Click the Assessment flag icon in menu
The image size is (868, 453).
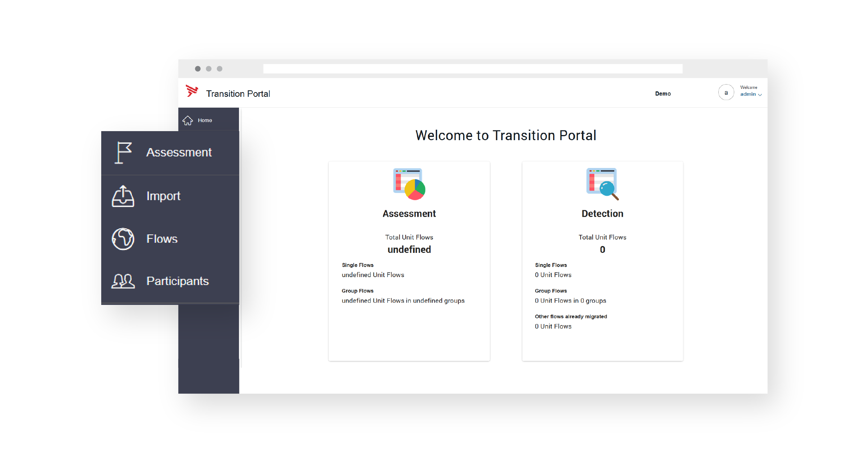tap(123, 152)
